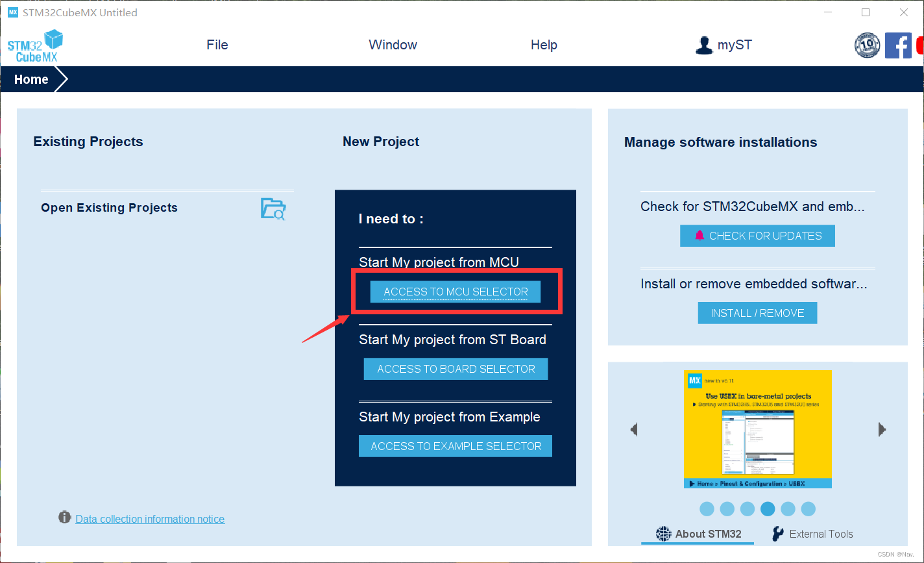Click the open existing project folder icon
Viewport: 924px width, 563px height.
point(273,209)
